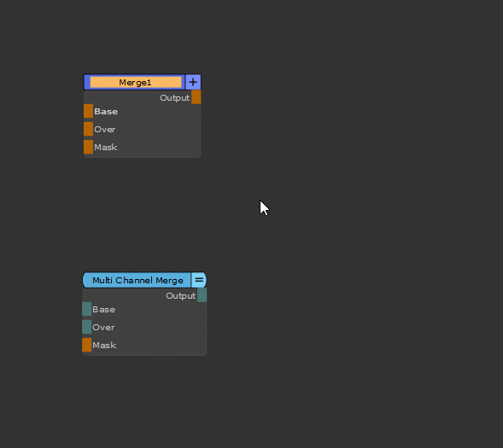Click the Output label on Multi Channel Merge
The height and width of the screenshot is (448, 503).
(x=180, y=296)
